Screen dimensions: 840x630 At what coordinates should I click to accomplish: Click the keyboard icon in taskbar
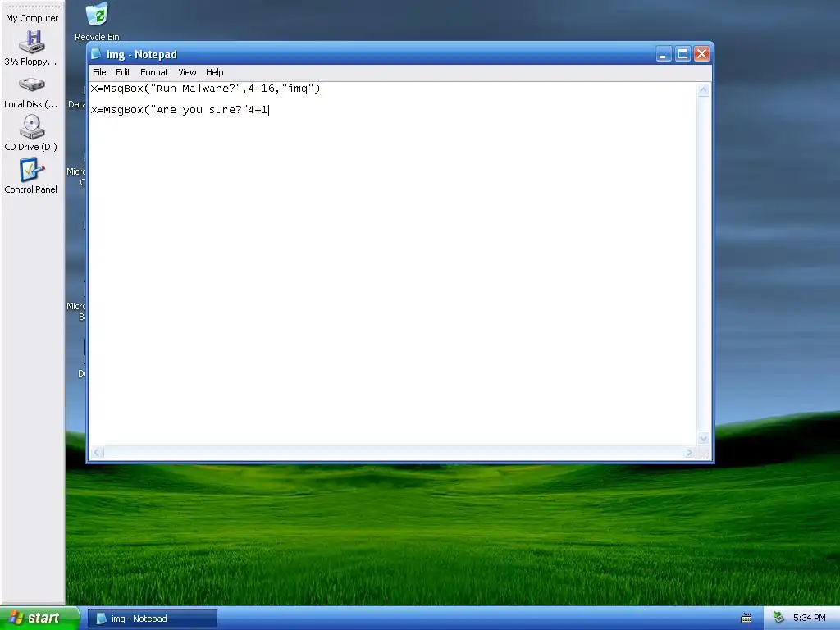click(746, 619)
